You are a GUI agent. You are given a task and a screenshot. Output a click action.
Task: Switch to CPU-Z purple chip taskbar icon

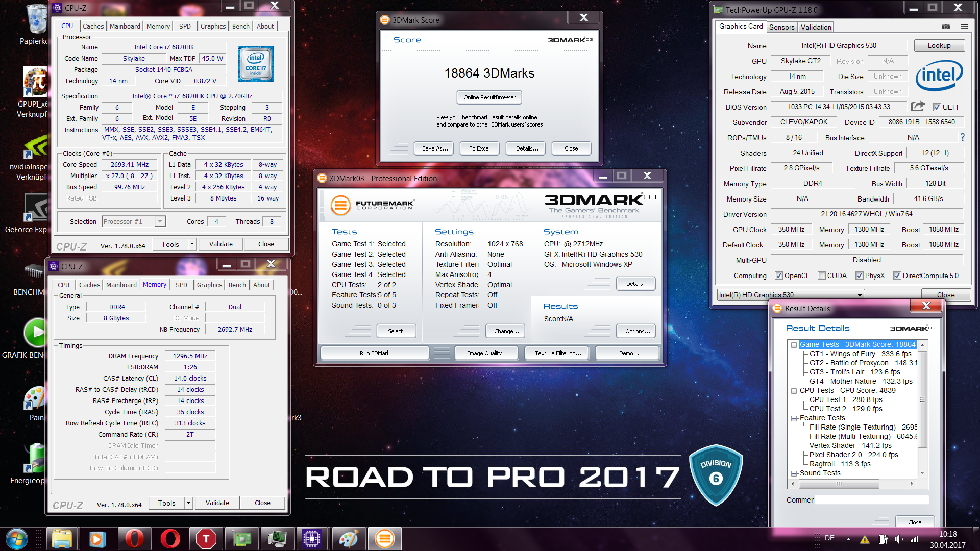tap(311, 539)
